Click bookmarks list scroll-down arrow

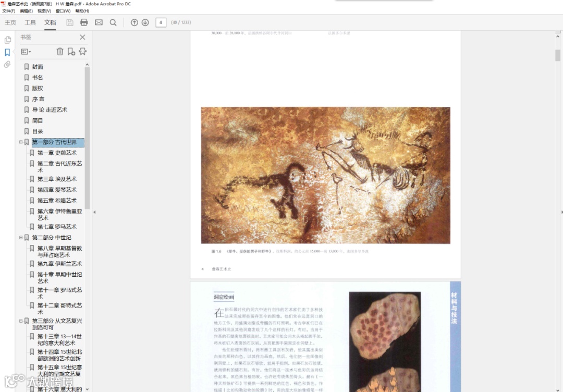(87, 389)
